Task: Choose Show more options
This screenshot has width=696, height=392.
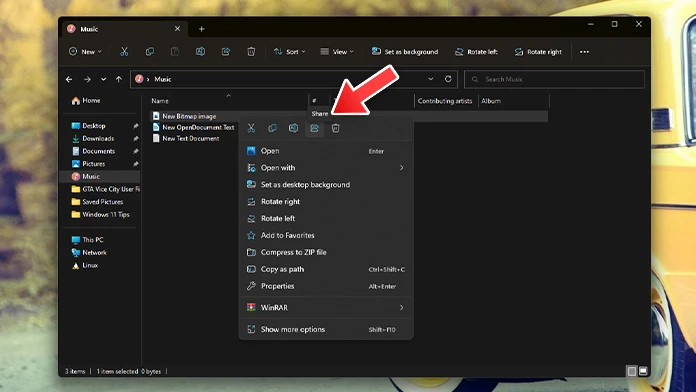Action: coord(326,329)
